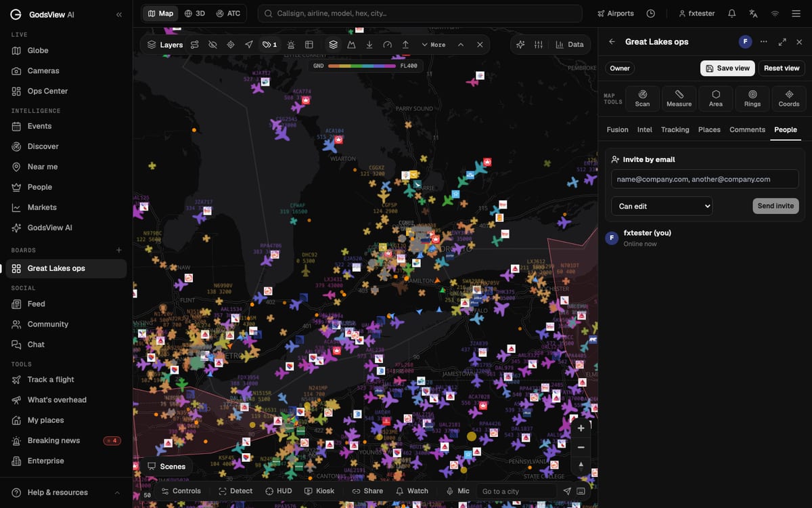This screenshot has height=508, width=812.
Task: Activate the Area map tool
Action: point(716,98)
